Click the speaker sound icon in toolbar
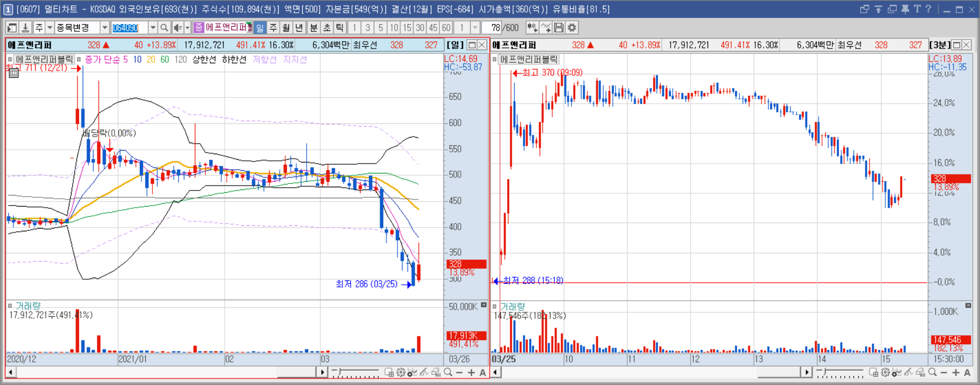The height and width of the screenshot is (385, 980). (x=177, y=28)
